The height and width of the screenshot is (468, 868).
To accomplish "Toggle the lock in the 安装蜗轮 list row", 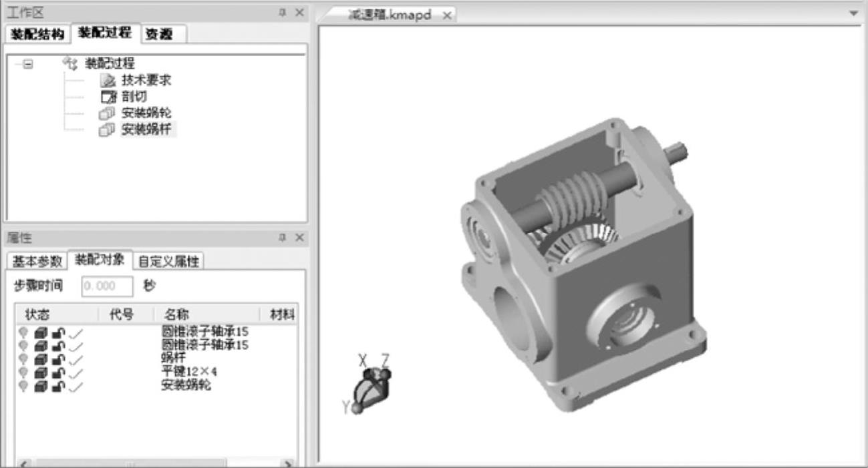I will (59, 385).
